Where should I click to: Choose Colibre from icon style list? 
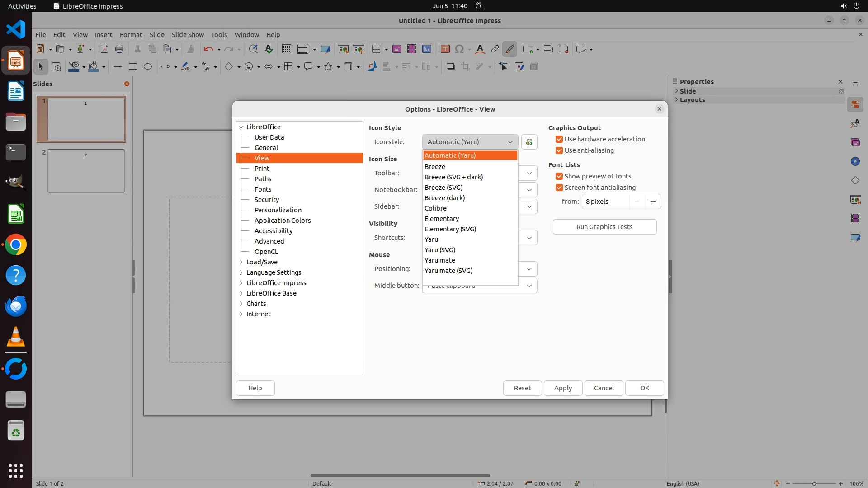435,208
